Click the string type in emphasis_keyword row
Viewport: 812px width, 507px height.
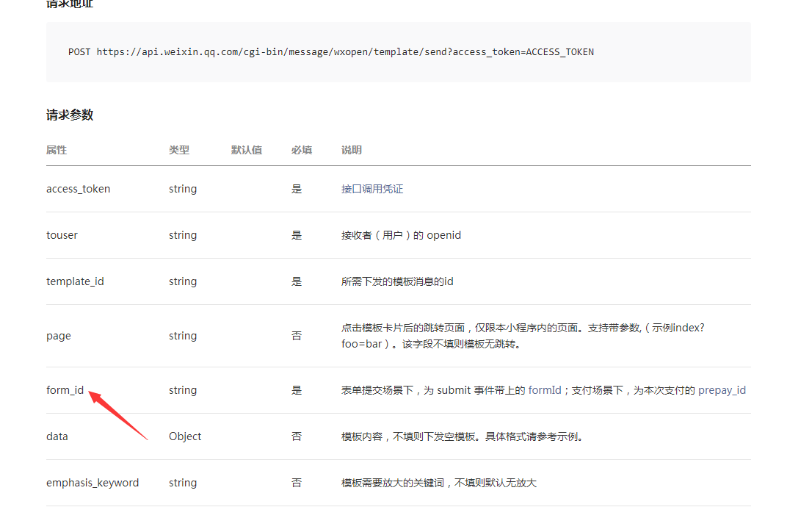[x=183, y=483]
